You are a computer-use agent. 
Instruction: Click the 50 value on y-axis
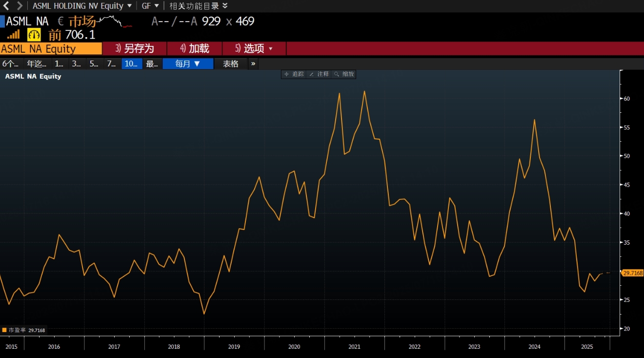(x=627, y=156)
